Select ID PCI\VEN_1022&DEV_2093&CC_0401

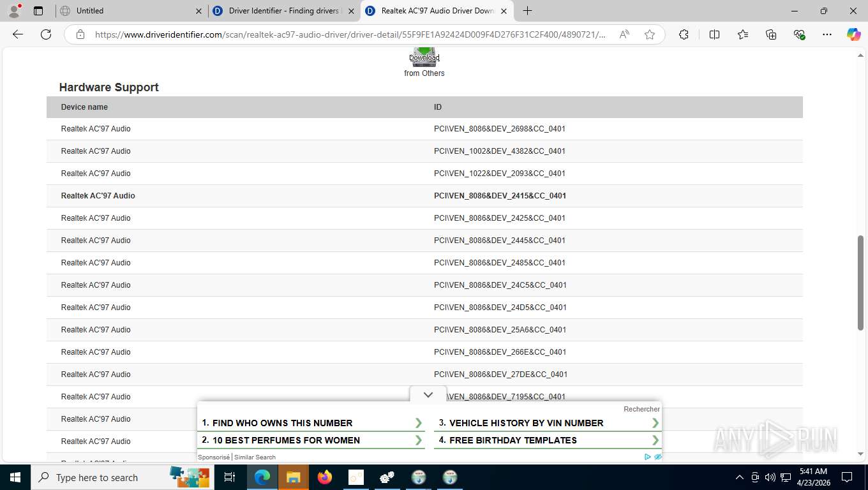pos(500,174)
